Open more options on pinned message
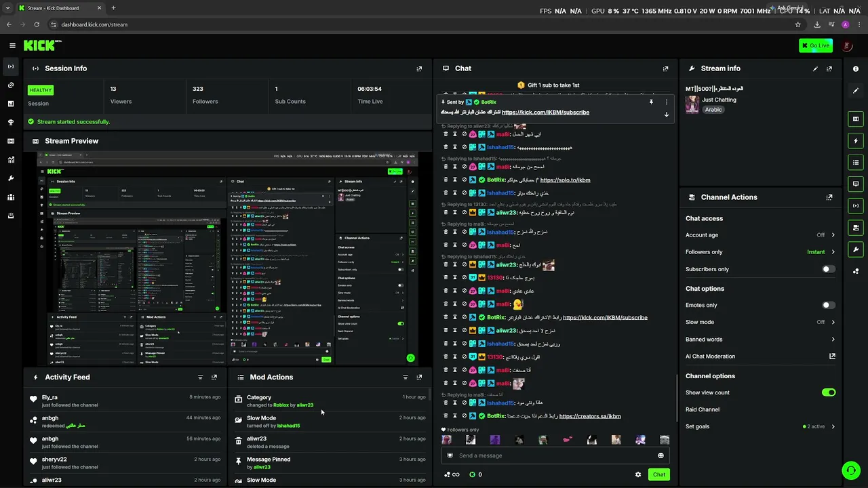Viewport: 868px width, 488px height. coord(667,102)
